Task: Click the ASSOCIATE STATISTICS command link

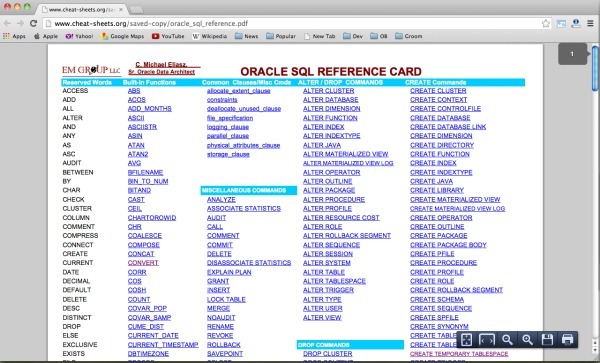Action: (244, 208)
